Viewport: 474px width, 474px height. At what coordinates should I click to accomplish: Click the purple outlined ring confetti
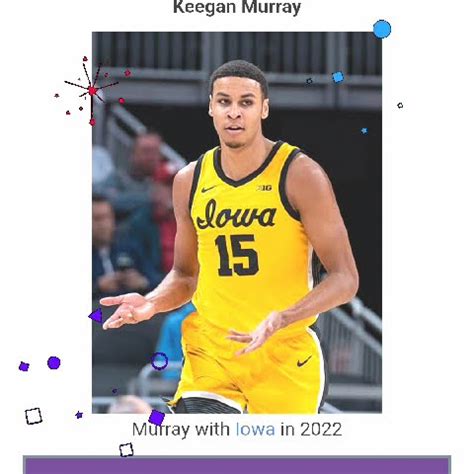(159, 361)
